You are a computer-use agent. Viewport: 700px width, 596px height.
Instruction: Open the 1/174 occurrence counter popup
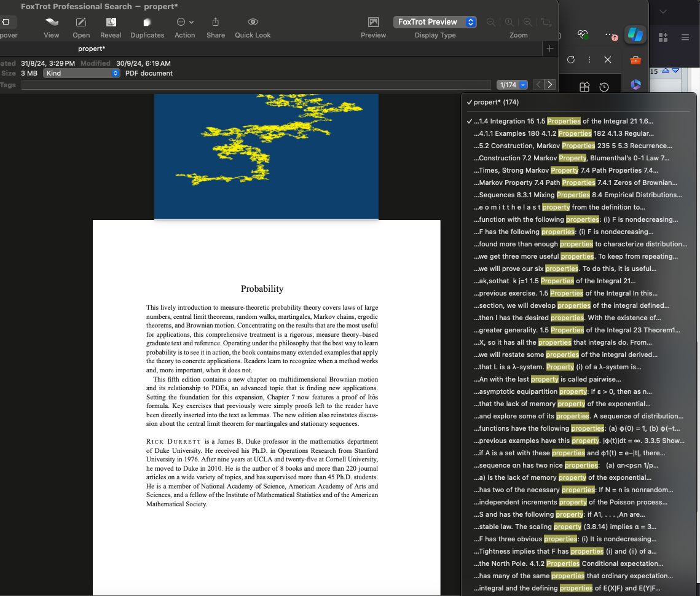click(x=513, y=85)
